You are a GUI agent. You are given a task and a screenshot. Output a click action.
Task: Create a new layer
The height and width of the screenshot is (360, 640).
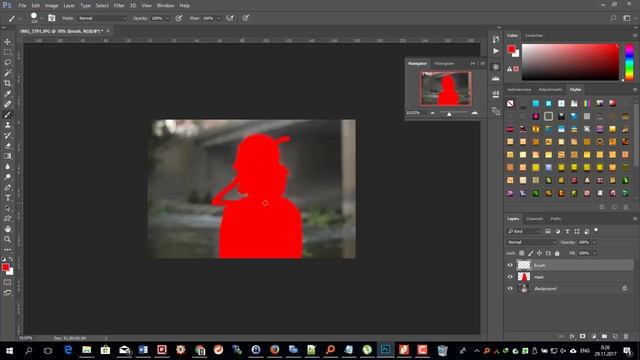click(615, 336)
